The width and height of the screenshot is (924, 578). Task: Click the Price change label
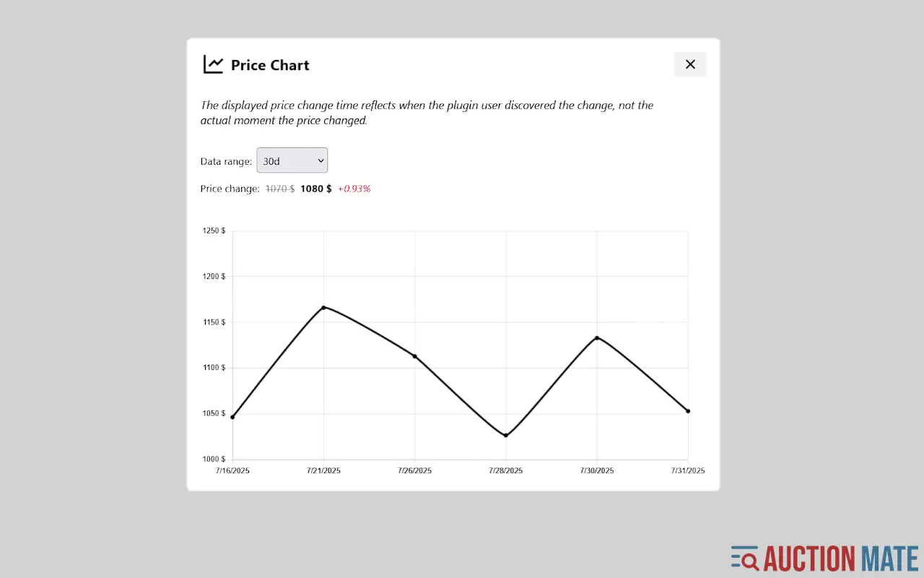[229, 189]
